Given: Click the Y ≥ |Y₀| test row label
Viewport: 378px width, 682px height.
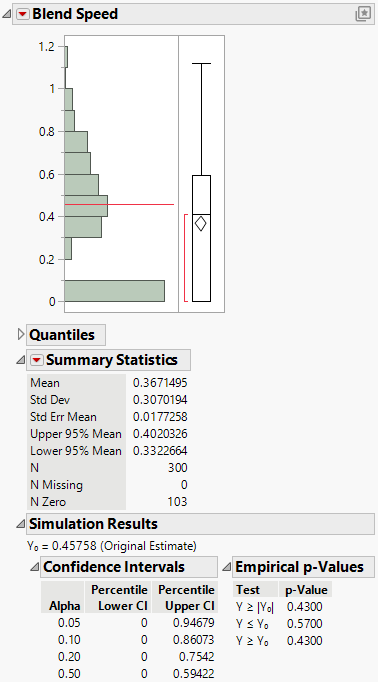Looking at the screenshot, I should click(255, 607).
